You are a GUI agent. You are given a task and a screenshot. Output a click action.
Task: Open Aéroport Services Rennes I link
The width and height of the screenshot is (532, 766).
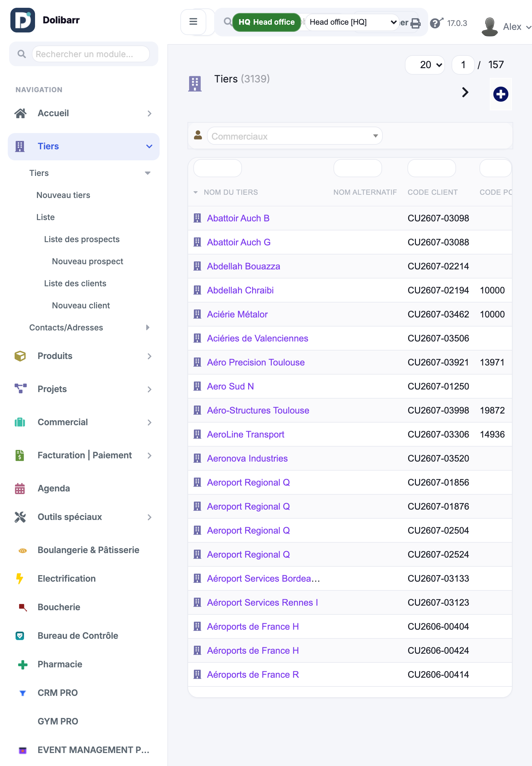point(262,602)
